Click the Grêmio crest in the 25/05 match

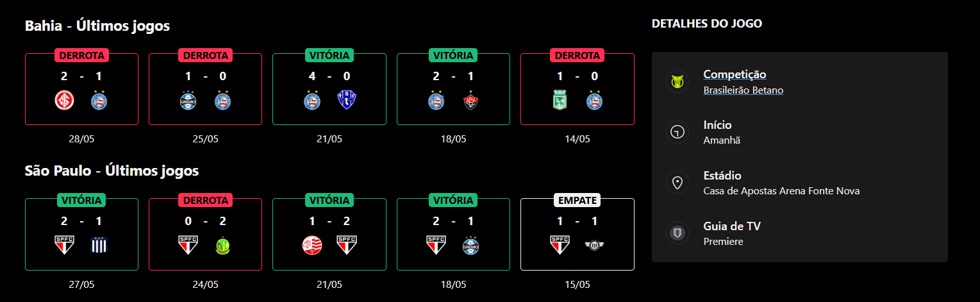[188, 101]
